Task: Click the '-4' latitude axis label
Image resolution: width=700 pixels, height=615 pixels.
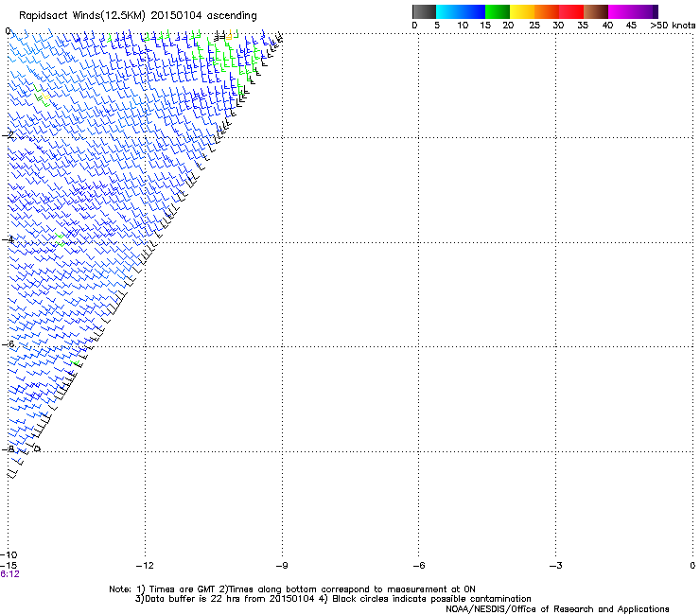Action: (x=8, y=239)
